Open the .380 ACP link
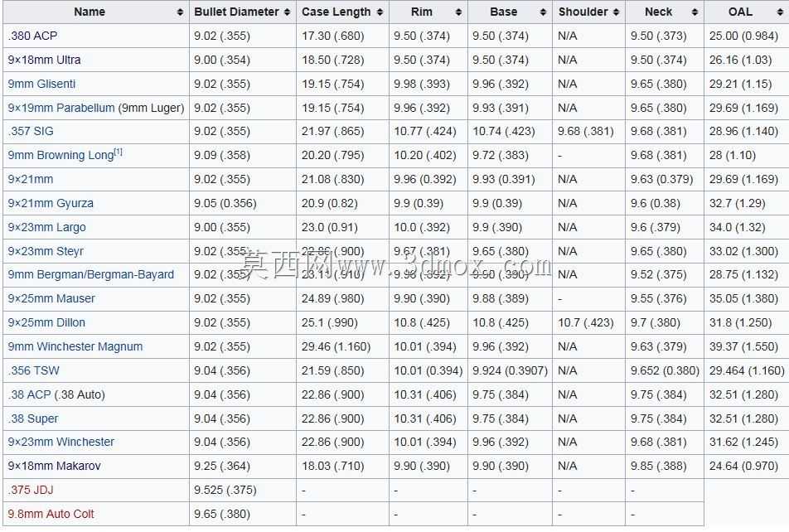The width and height of the screenshot is (789, 532). tap(32, 36)
